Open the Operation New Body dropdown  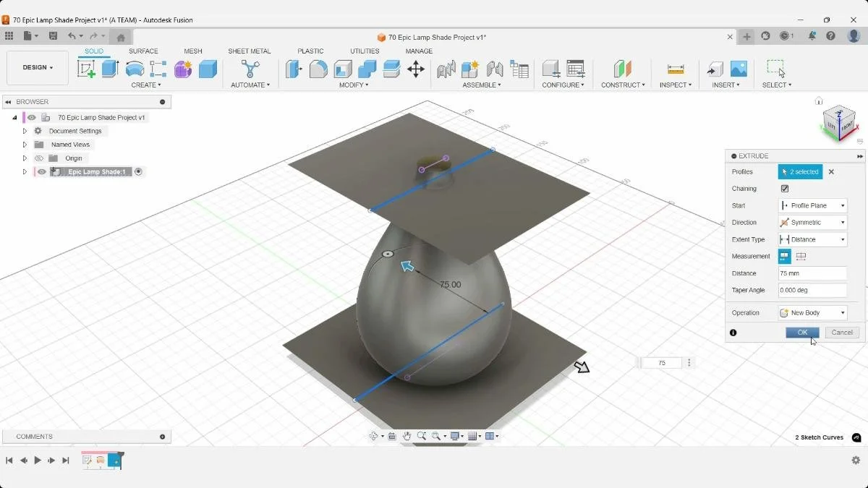(x=812, y=313)
